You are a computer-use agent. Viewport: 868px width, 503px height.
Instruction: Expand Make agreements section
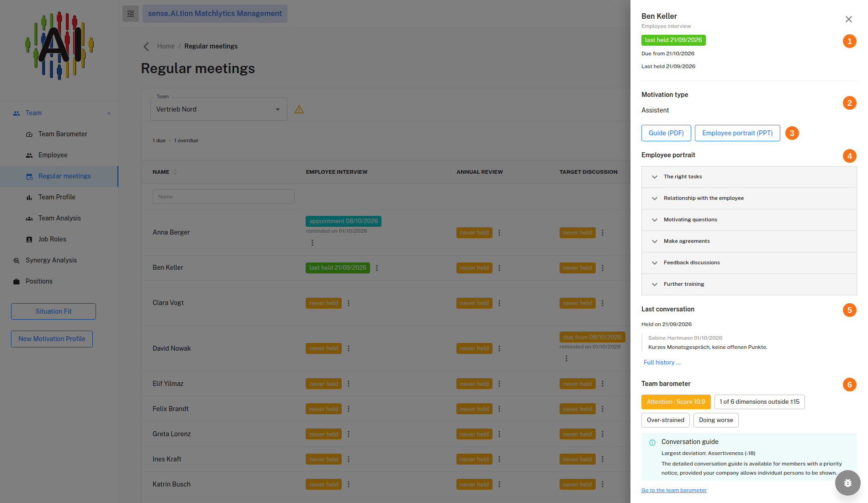[x=749, y=241]
